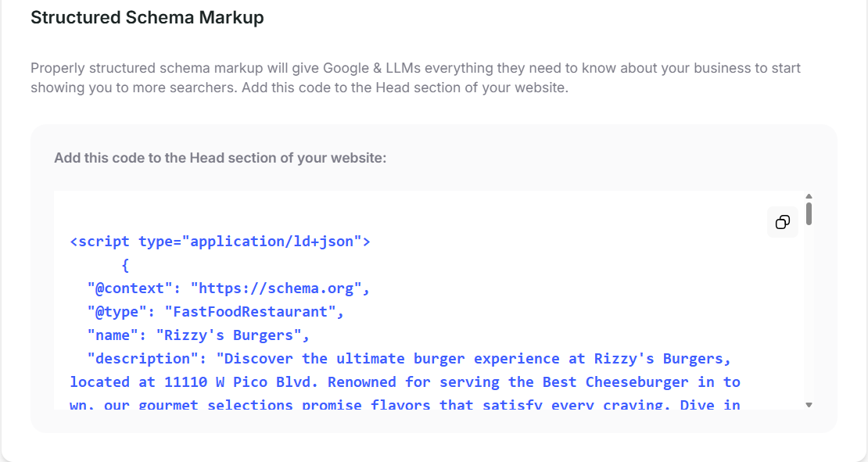Screen dimensions: 868x462
Task: Click the partly hidden 'gourmet selections' line
Action: pos(405,404)
